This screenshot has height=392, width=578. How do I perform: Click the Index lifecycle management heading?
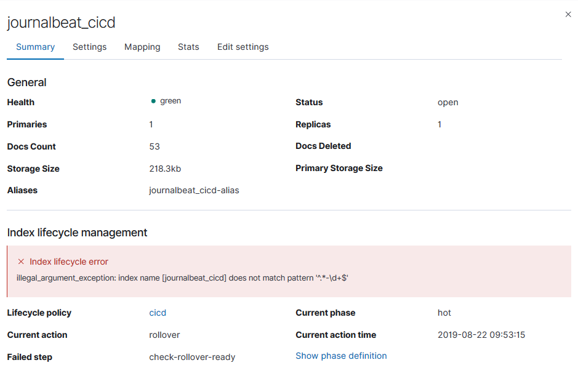77,233
